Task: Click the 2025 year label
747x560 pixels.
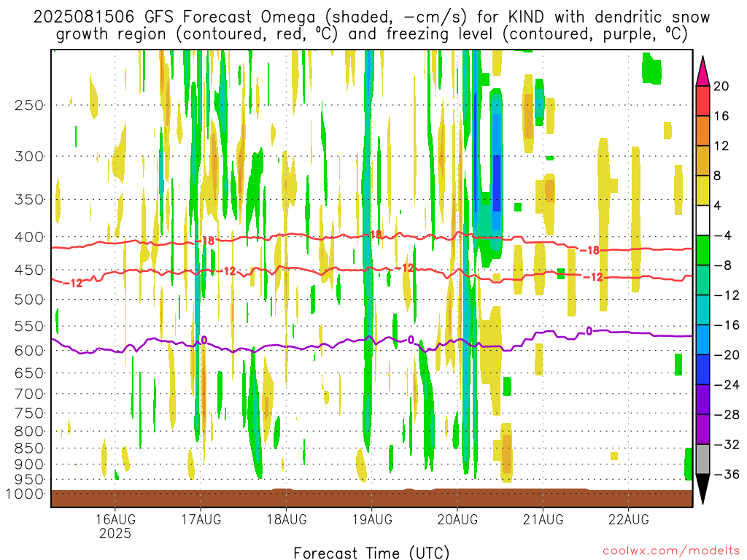Action: coord(115,533)
